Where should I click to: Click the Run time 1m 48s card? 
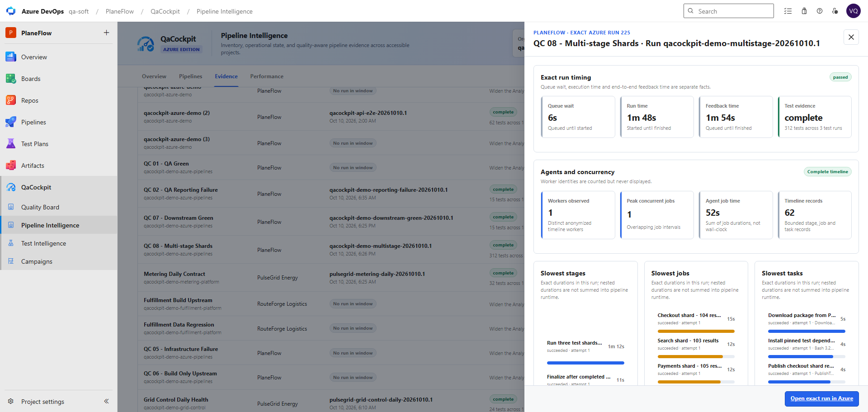point(657,117)
